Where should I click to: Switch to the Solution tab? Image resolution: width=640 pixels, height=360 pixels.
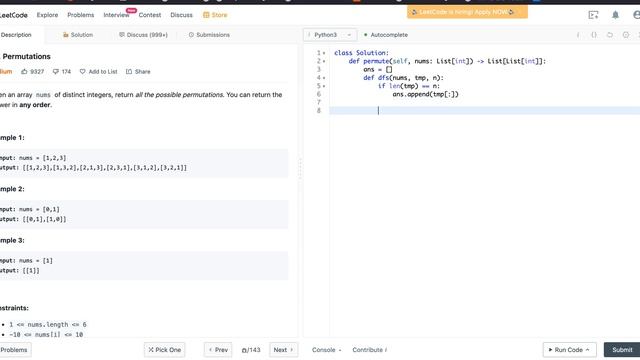click(78, 35)
